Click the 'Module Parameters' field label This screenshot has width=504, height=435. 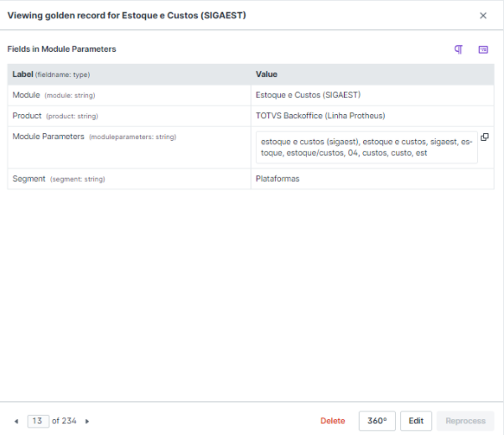(x=49, y=137)
